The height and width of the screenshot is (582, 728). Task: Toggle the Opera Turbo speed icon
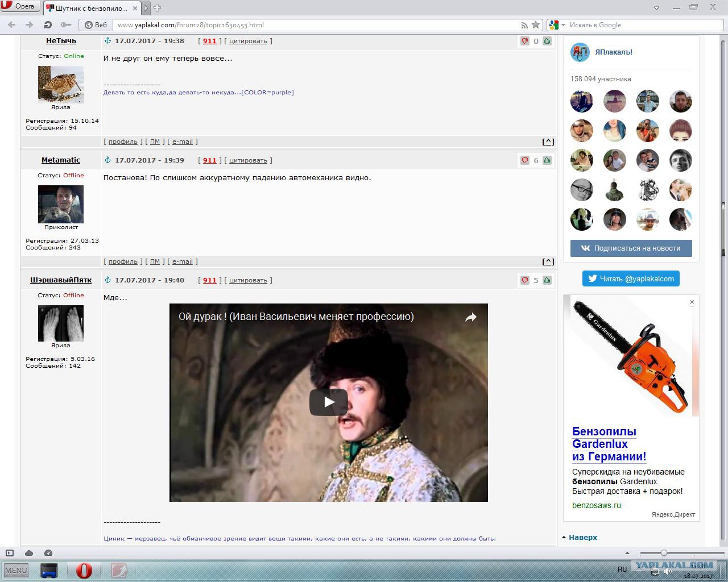(48, 553)
